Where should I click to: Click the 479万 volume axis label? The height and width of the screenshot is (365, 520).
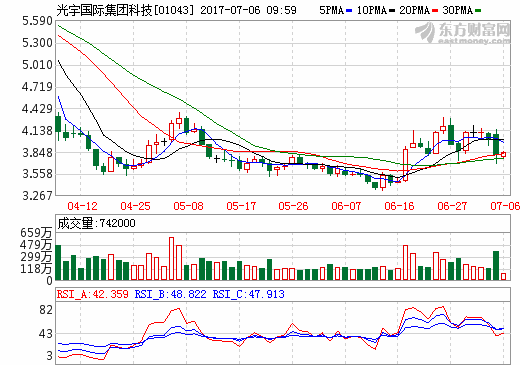36,245
